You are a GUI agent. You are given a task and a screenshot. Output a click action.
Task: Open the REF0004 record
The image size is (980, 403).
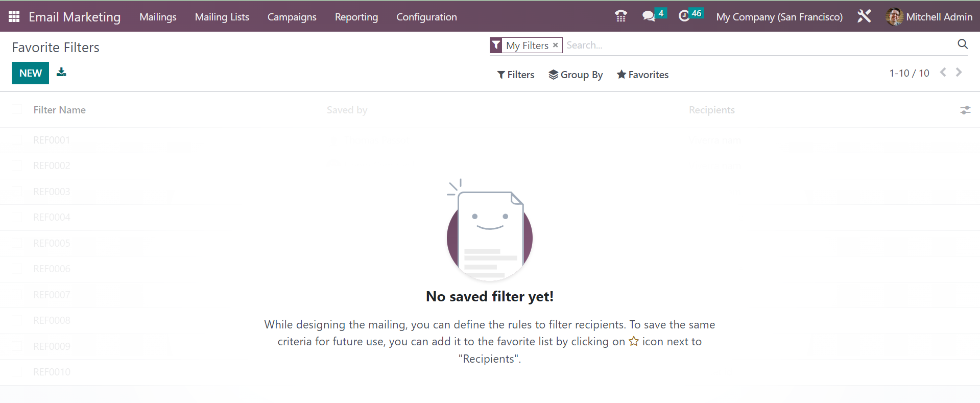pos(52,217)
